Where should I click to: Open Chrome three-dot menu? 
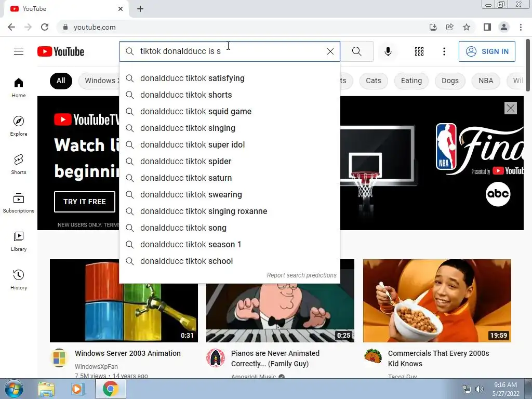click(x=521, y=27)
